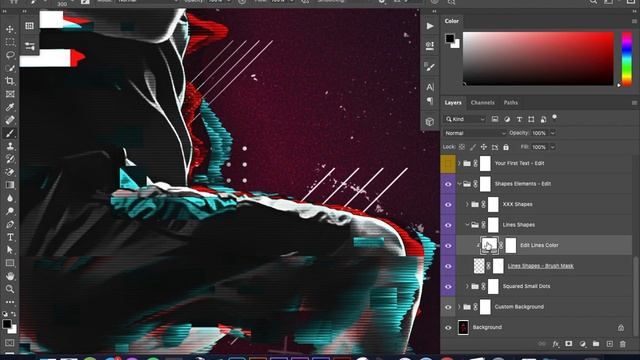Select the Blur tool
Screen dimensions: 640x360
click(10, 198)
